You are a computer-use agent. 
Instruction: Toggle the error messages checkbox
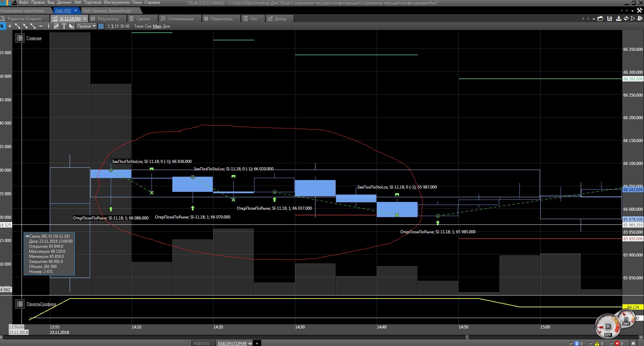611,344
